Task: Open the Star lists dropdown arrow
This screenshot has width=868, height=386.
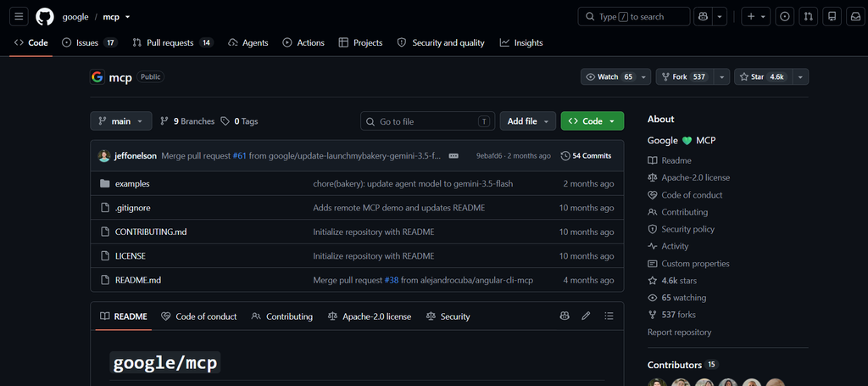Action: 800,77
